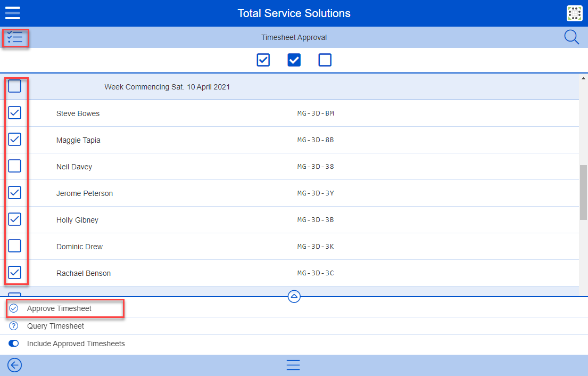The height and width of the screenshot is (376, 588).
Task: Open the app grid icon
Action: 574,13
